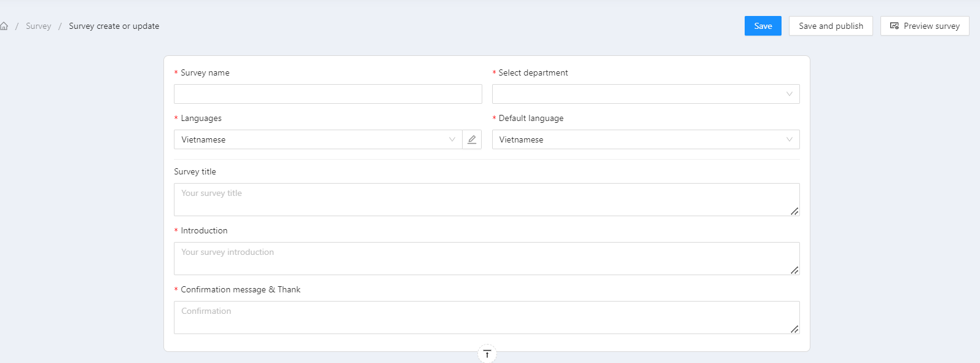Click the scroll-to-top arrow icon
The width and height of the screenshot is (980, 363).
487,354
